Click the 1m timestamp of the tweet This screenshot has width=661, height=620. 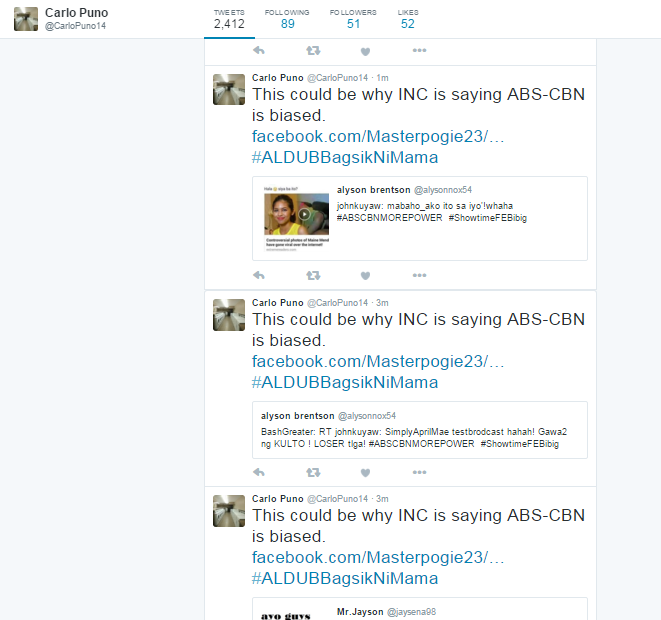pyautogui.click(x=382, y=78)
